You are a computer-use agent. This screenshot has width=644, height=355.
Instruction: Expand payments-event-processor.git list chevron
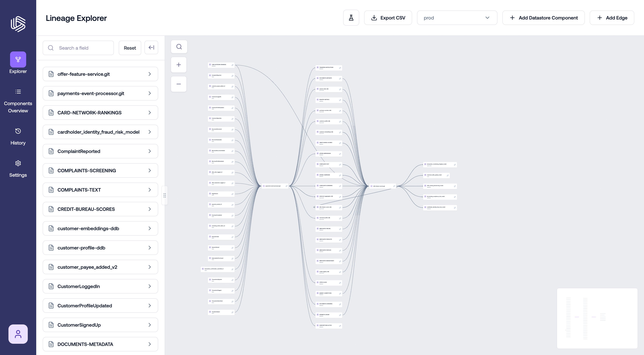coord(150,93)
